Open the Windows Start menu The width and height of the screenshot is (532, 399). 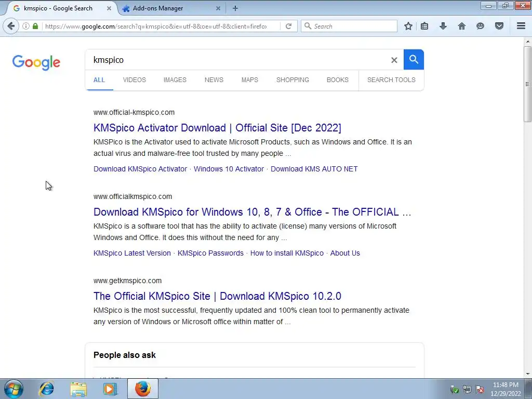(x=14, y=389)
